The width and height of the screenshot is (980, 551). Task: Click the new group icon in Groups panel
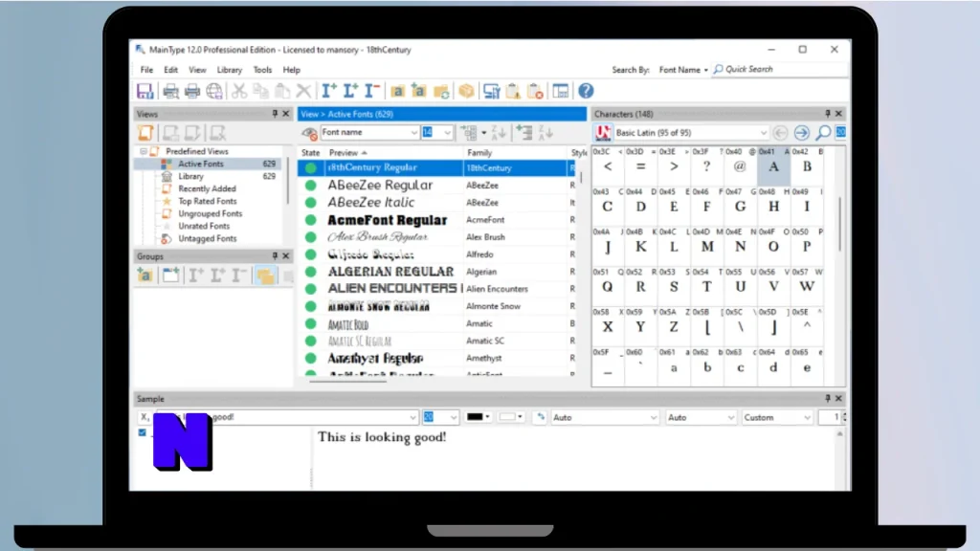coord(145,275)
